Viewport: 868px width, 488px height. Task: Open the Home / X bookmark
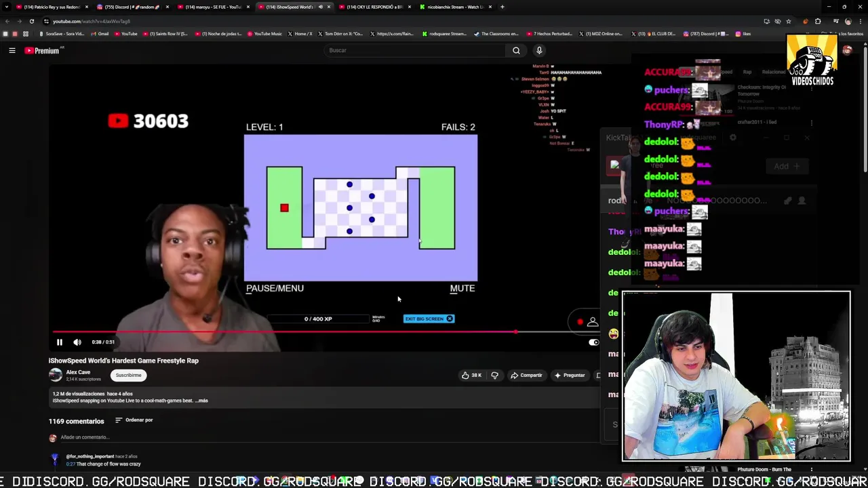click(300, 34)
